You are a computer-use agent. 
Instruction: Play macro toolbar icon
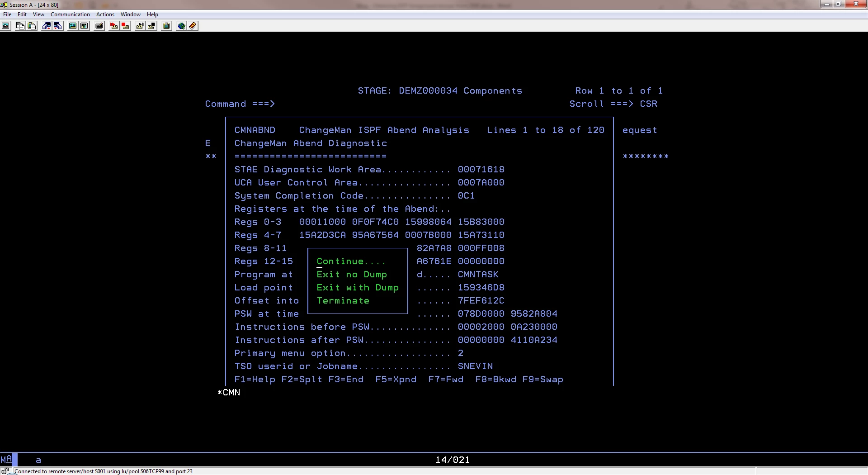pyautogui.click(x=140, y=26)
